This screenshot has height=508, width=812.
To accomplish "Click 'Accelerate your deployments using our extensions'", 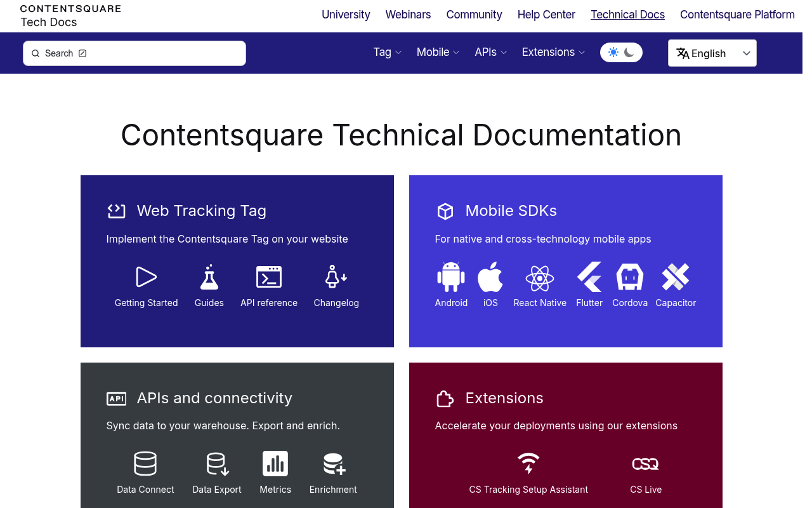I will [556, 426].
